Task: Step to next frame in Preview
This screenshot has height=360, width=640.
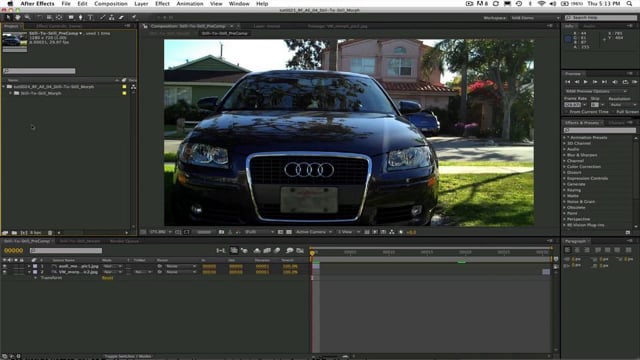Action: point(595,82)
